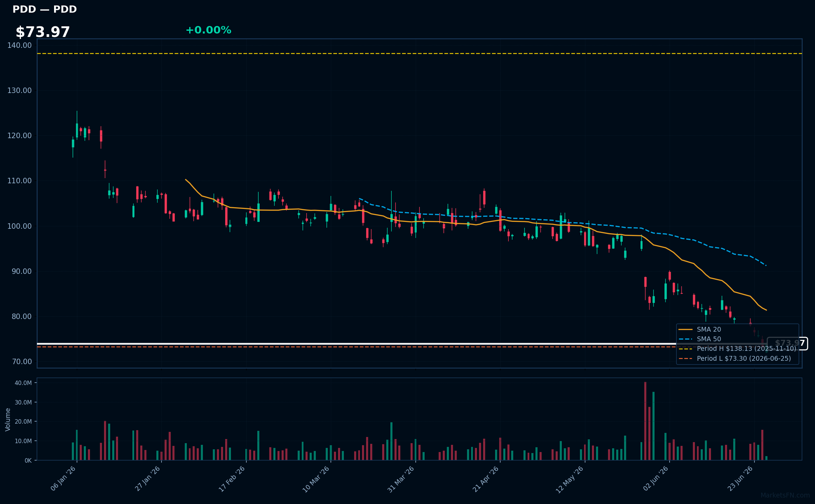Click the 40.0M volume axis label
The image size is (815, 504).
[23, 383]
